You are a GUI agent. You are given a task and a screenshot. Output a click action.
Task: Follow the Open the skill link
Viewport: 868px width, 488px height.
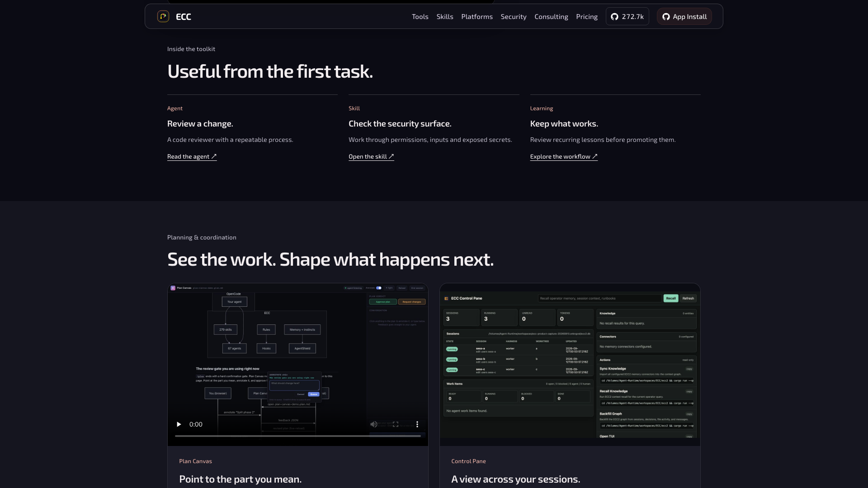[x=371, y=156]
